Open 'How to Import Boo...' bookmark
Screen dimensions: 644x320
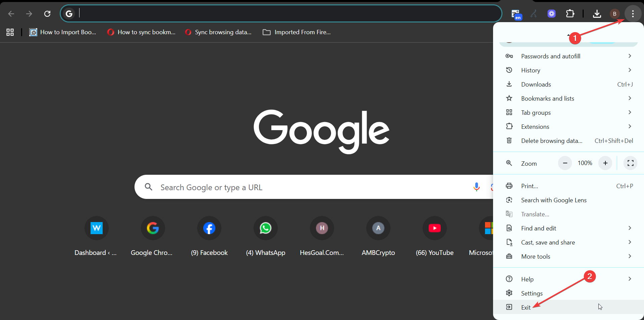pyautogui.click(x=63, y=32)
